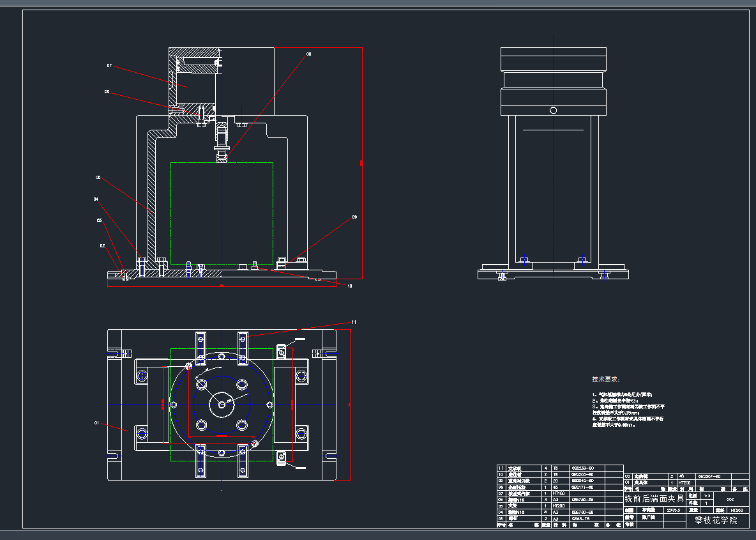This screenshot has width=756, height=540.
Task: Click the 攀枝花学院 text in title block
Action: pos(716,521)
